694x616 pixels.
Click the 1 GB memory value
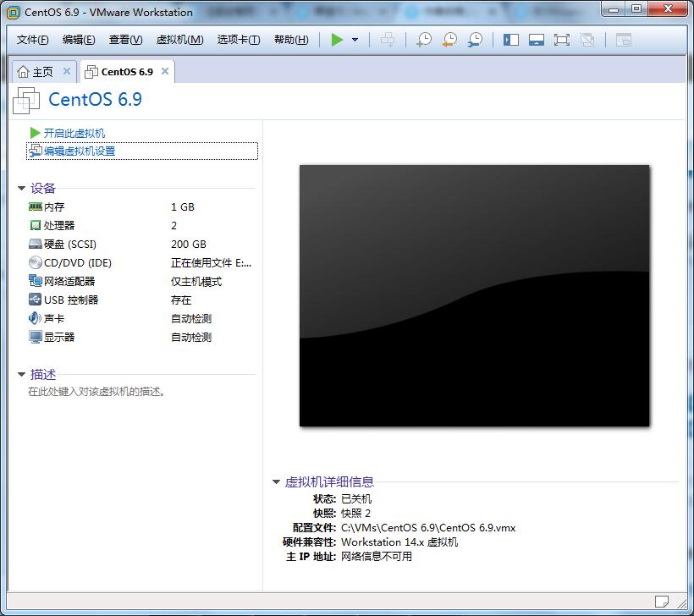point(183,207)
